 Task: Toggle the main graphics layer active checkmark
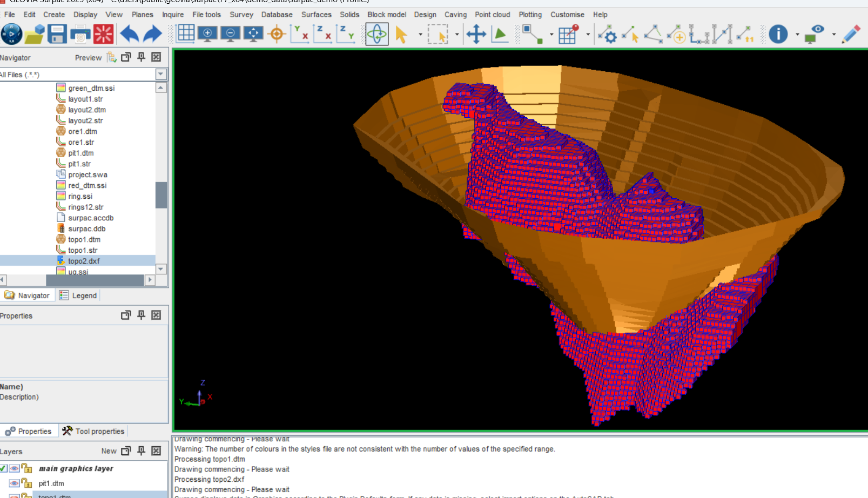tap(3, 468)
